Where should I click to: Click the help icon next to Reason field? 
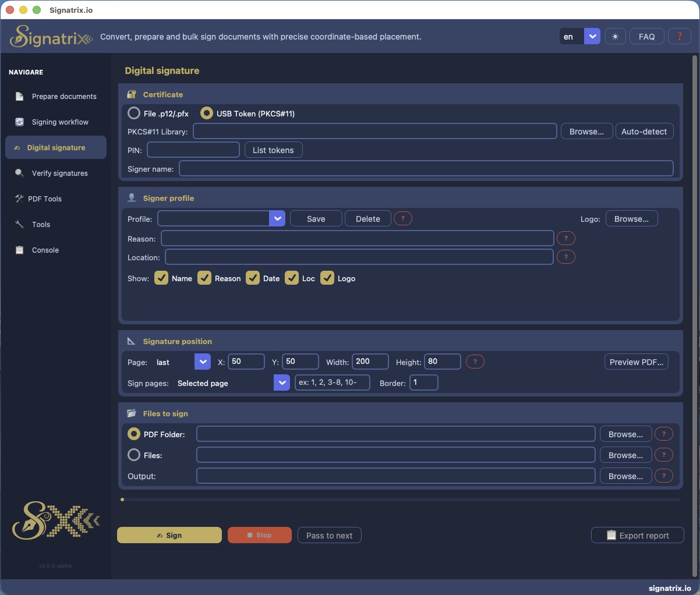pyautogui.click(x=565, y=238)
